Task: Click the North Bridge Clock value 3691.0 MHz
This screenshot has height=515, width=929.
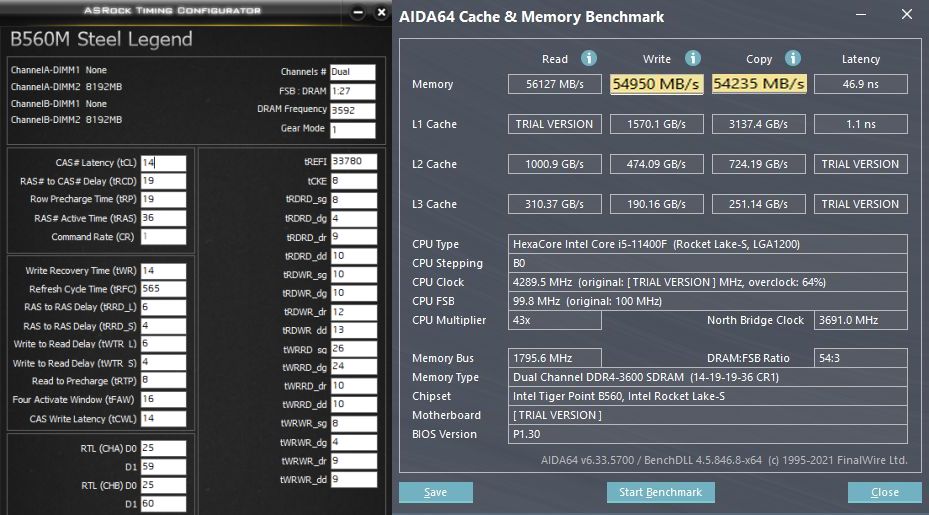Action: point(860,320)
